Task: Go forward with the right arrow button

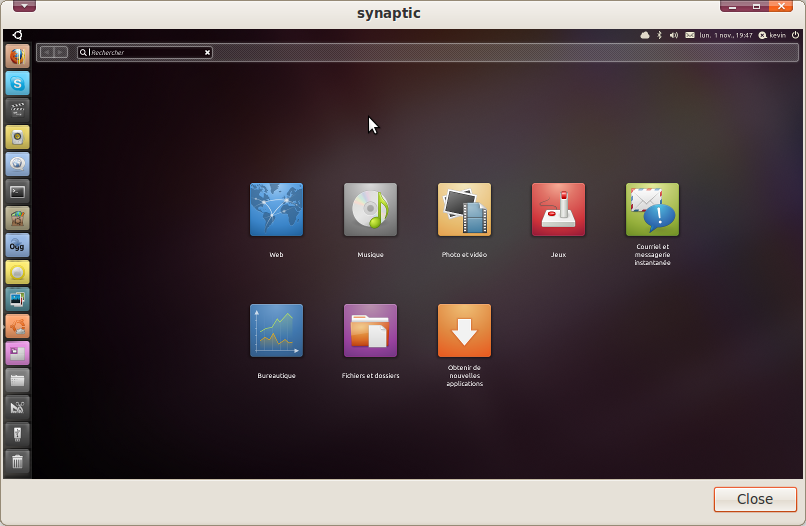Action: [61, 52]
